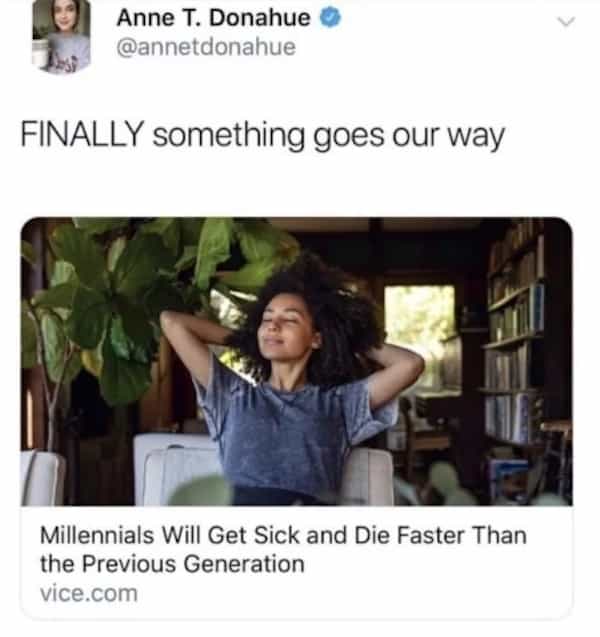Click the white armchair in the photo
This screenshot has width=600, height=637.
179,469
